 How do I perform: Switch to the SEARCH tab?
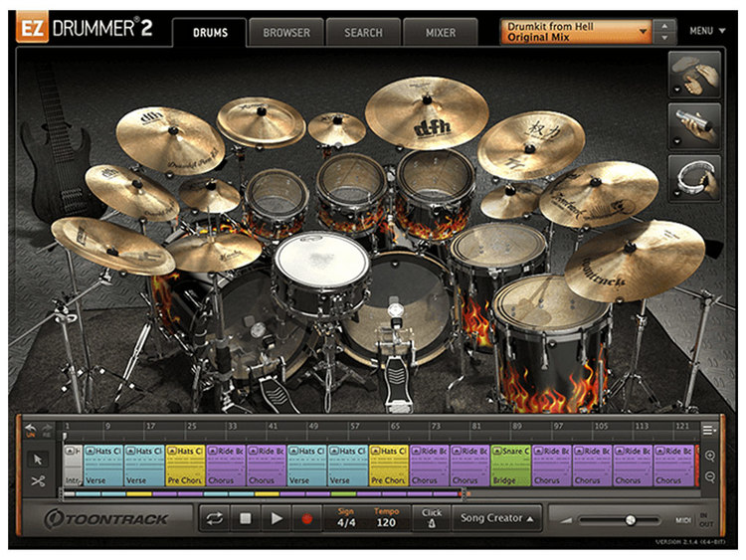point(363,33)
